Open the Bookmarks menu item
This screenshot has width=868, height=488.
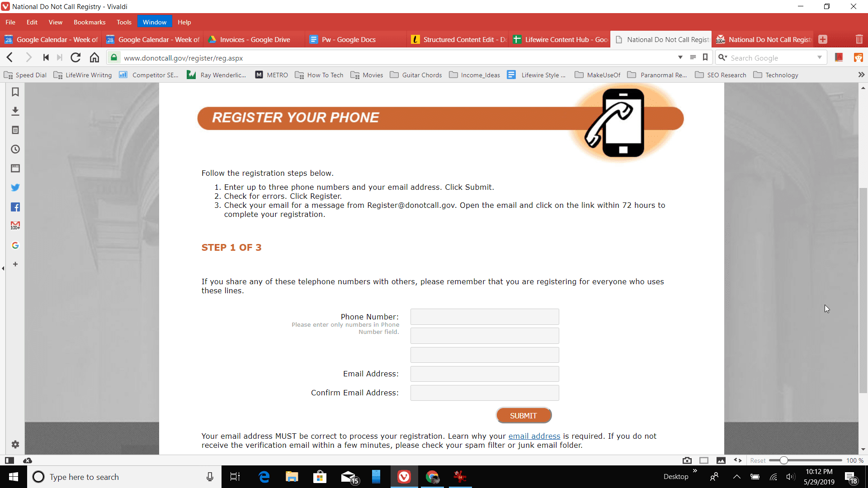tap(89, 22)
